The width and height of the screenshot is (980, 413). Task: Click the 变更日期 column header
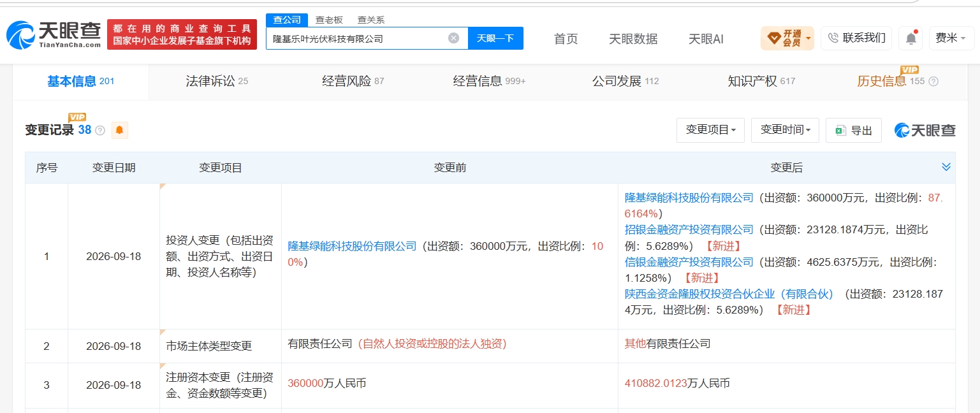(113, 168)
